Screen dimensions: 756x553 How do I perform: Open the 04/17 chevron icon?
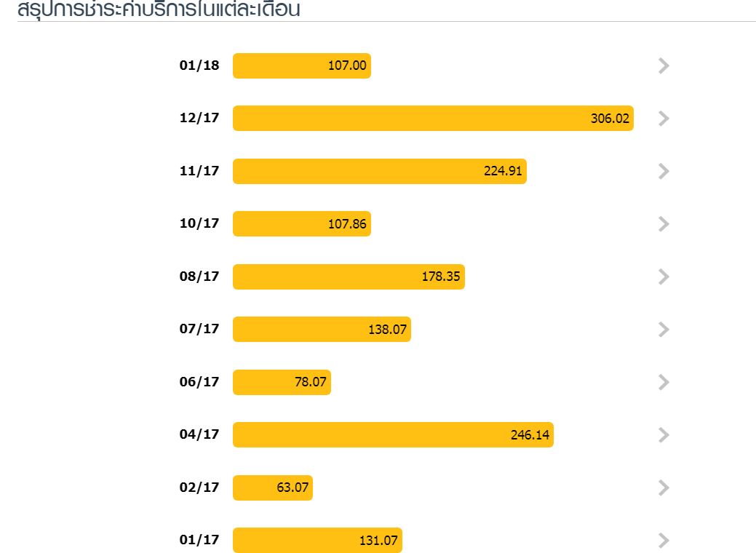[664, 435]
